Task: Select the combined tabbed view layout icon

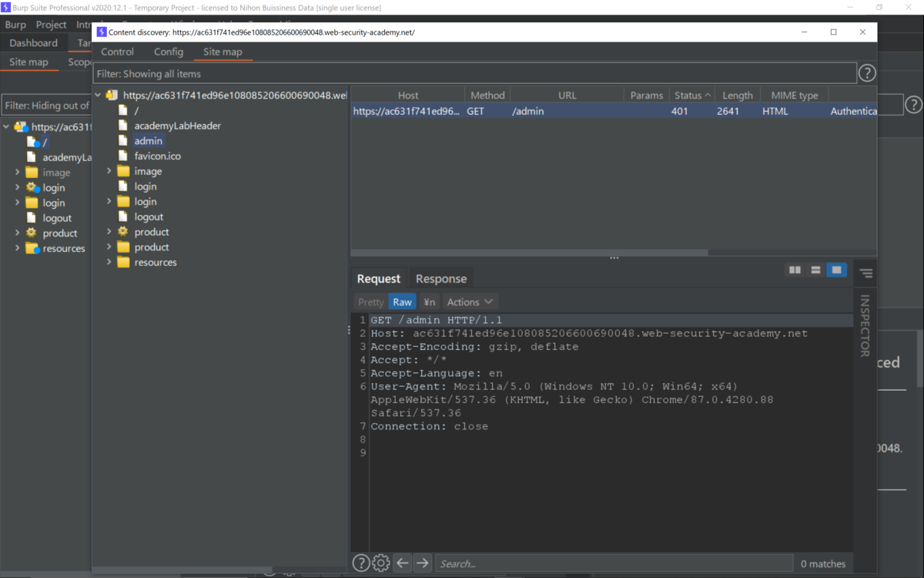Action: [x=836, y=270]
